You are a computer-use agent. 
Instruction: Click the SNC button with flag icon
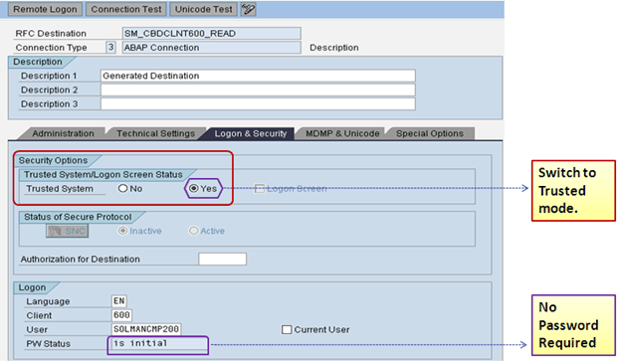point(68,231)
